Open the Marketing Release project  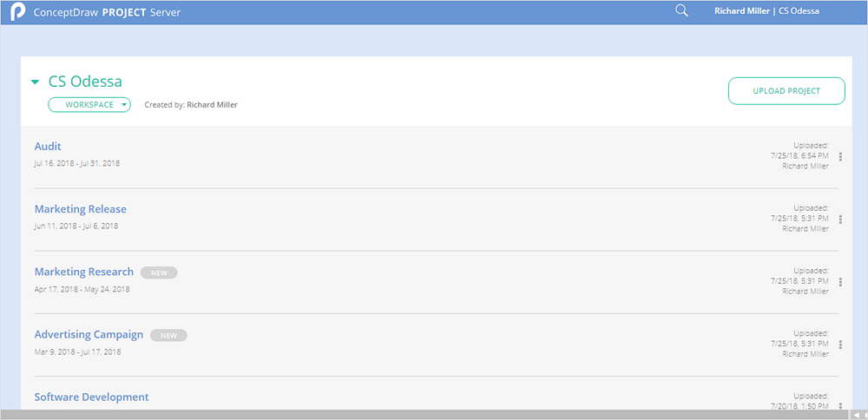point(80,209)
